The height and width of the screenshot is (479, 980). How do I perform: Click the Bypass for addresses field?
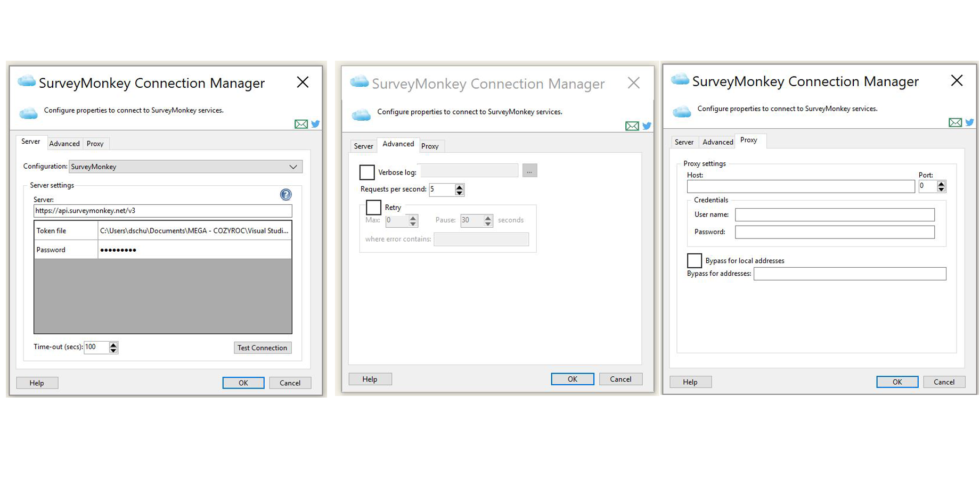click(850, 274)
